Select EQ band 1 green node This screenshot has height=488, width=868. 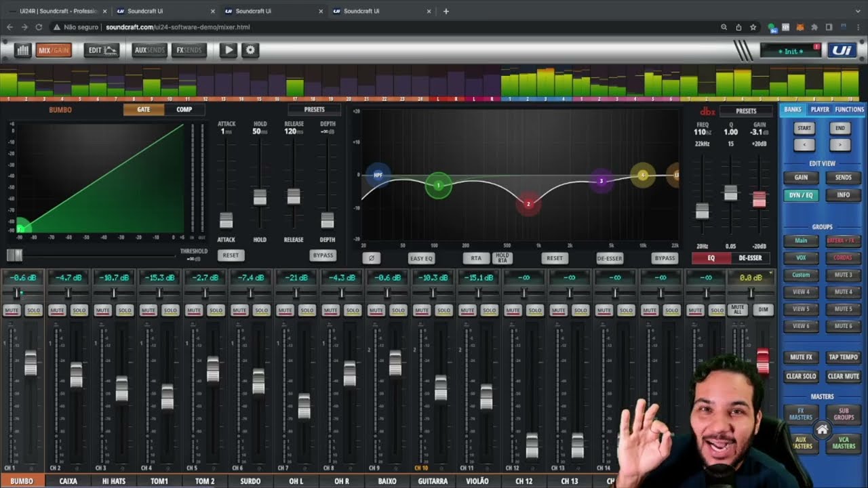click(439, 185)
